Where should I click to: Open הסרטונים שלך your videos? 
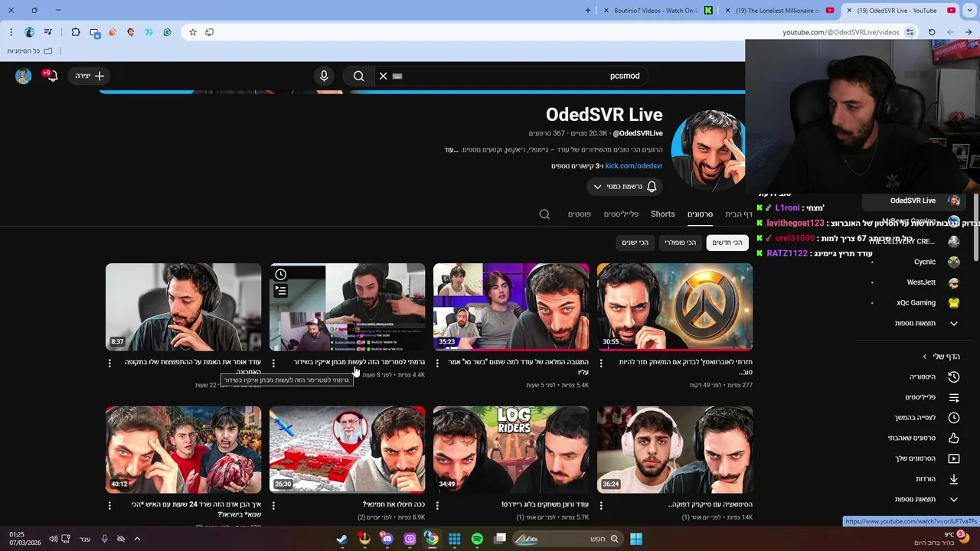point(915,458)
